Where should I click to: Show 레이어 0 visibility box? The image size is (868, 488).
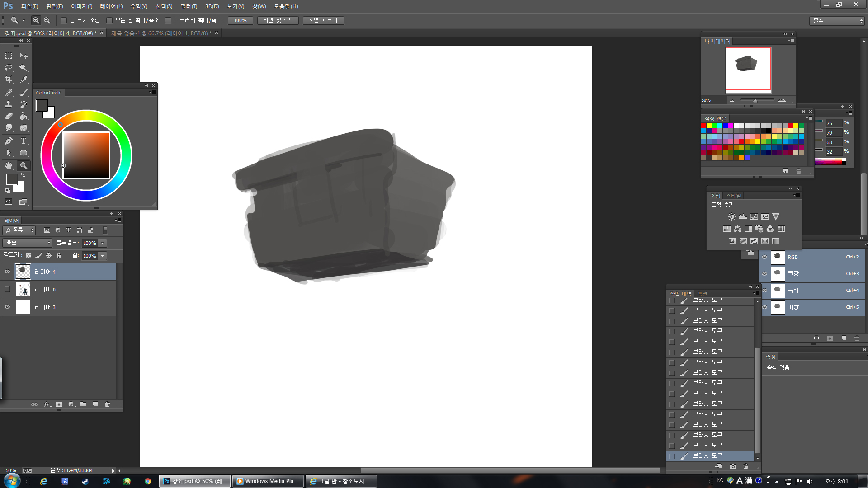coord(7,289)
